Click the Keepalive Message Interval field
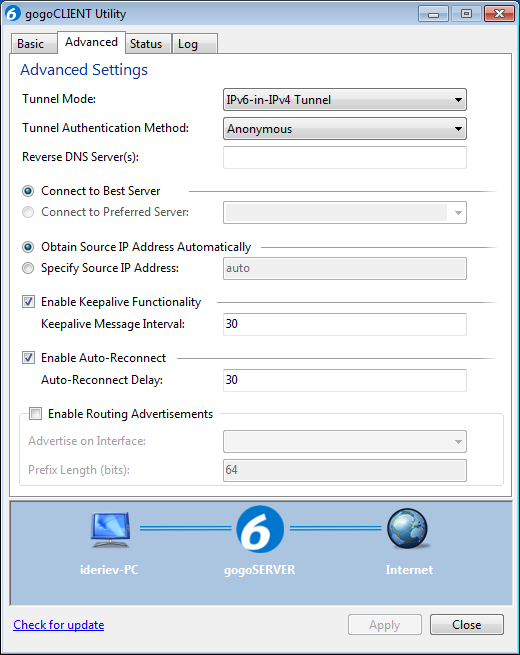Screen dimensions: 520x655 [345, 324]
